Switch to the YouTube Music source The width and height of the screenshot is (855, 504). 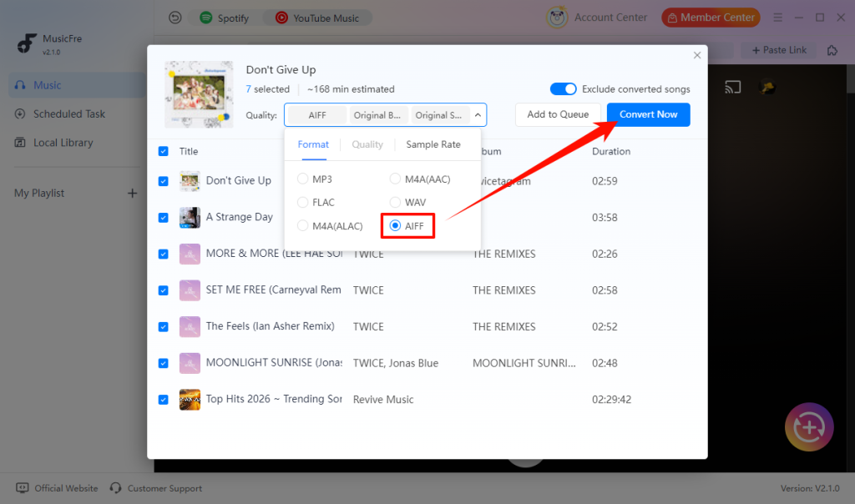317,18
